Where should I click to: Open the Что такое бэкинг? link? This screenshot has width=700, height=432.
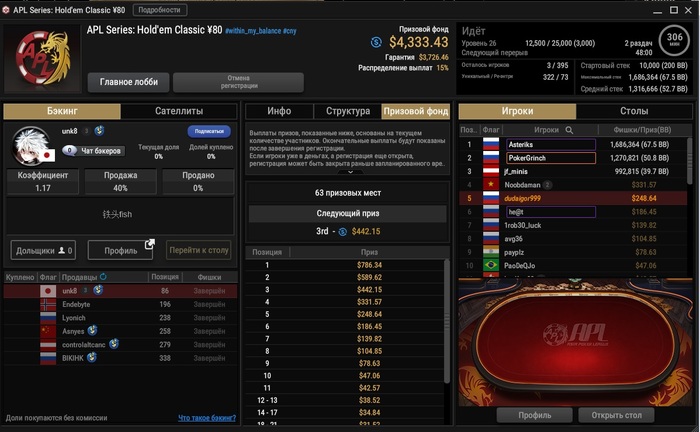(207, 418)
